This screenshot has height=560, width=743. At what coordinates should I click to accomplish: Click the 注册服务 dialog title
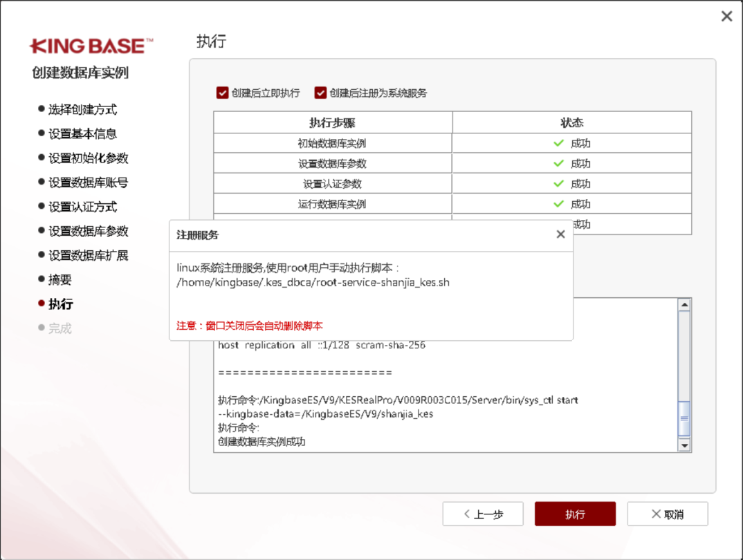pos(198,235)
